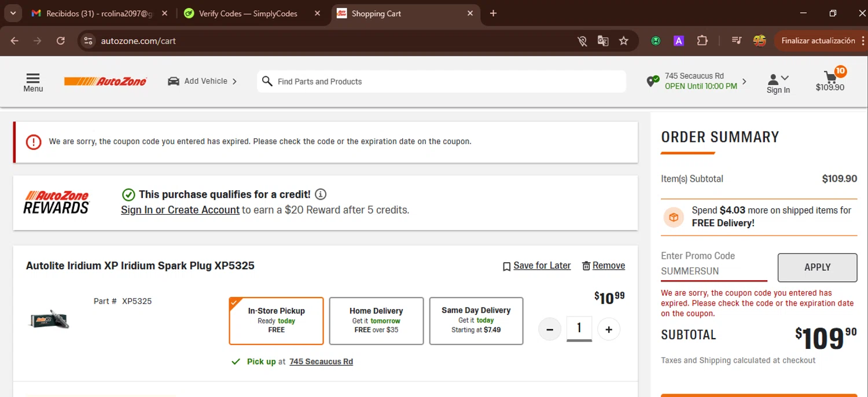Increase spark plug quantity

click(609, 329)
